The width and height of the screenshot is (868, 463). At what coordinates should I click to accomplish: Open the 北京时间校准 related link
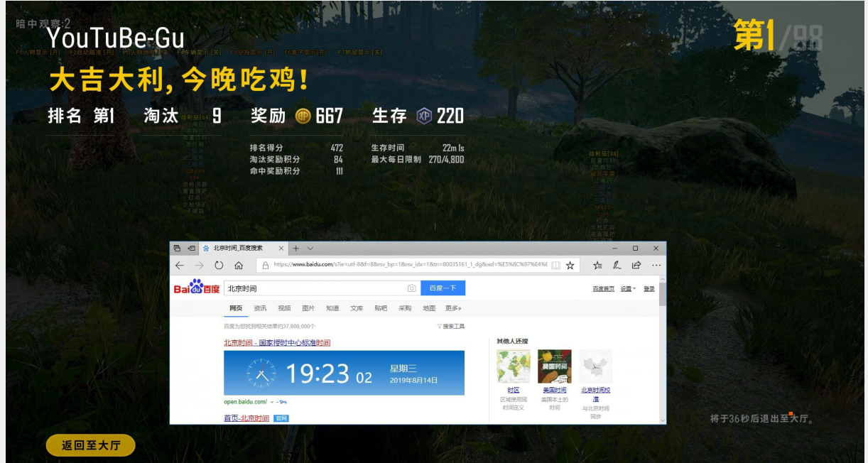click(596, 394)
